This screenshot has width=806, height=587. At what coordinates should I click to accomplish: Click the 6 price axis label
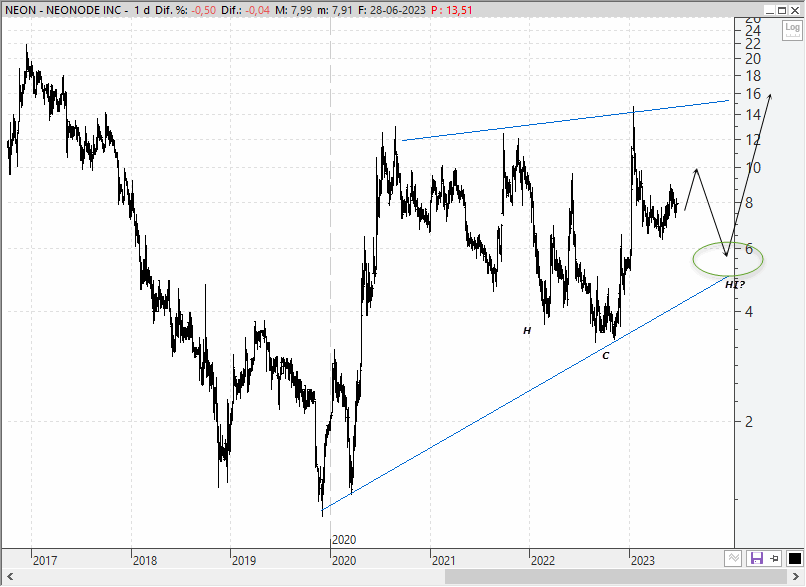(x=749, y=249)
